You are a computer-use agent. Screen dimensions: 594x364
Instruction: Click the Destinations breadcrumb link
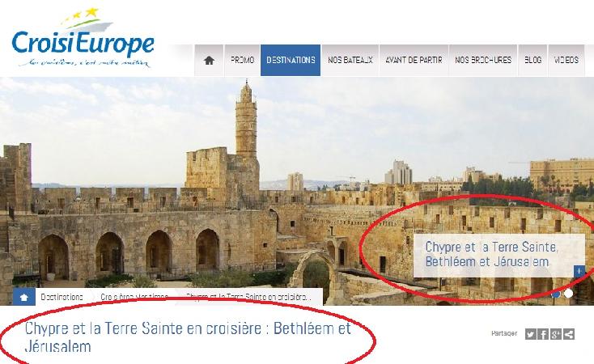[x=62, y=298]
